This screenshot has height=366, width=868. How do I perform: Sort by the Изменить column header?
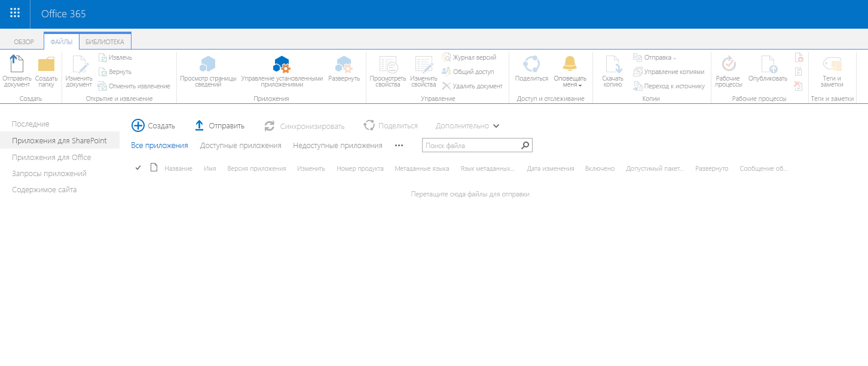tap(311, 168)
